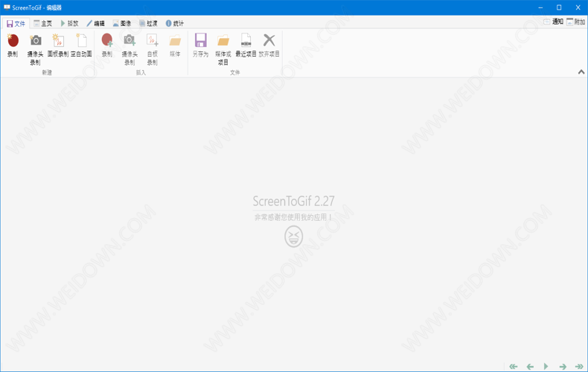Screen dimensions: 588x372
Task: Open the 通知 (Notifications) panel
Action: [554, 22]
